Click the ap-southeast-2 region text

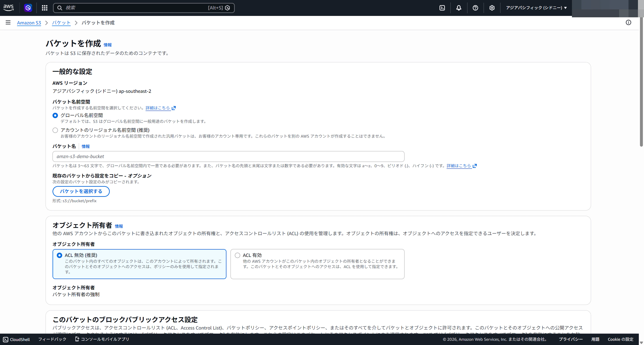[x=135, y=91]
